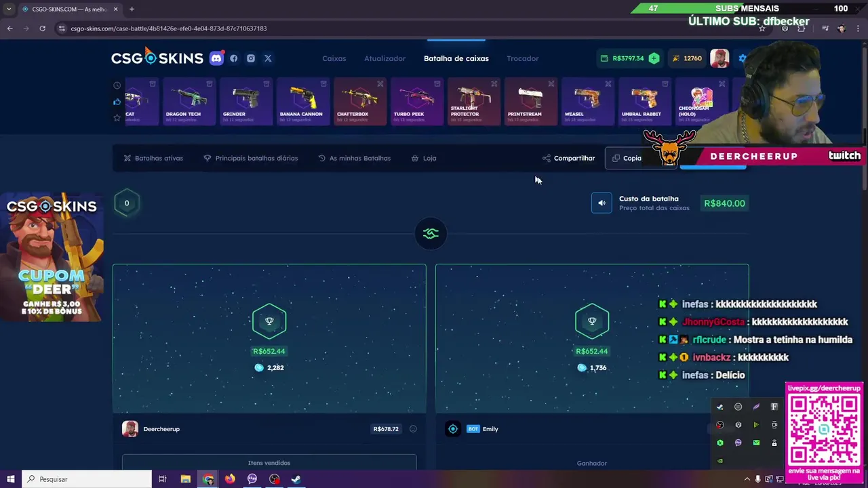
Task: Open the Turbo Peek drop card
Action: (417, 102)
